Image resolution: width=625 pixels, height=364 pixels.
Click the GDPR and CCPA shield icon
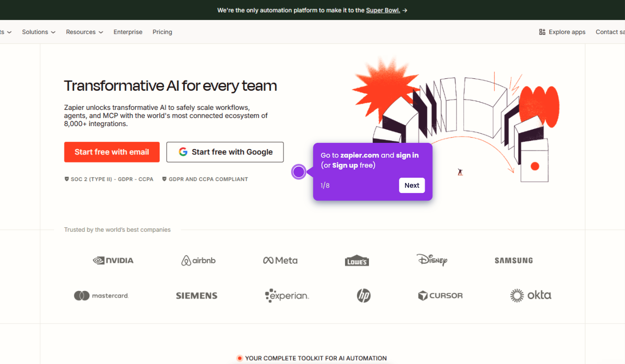tap(164, 179)
